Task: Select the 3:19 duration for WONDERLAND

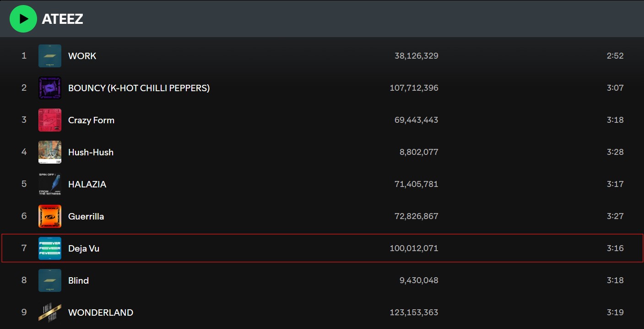Action: 615,313
